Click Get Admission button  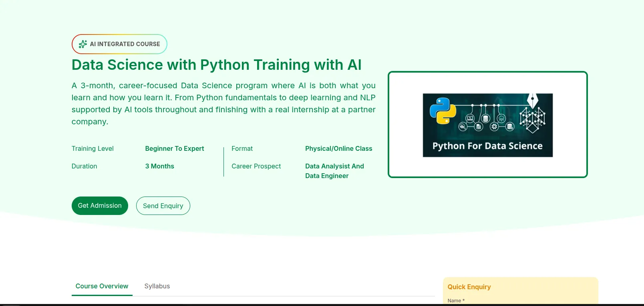tap(100, 206)
